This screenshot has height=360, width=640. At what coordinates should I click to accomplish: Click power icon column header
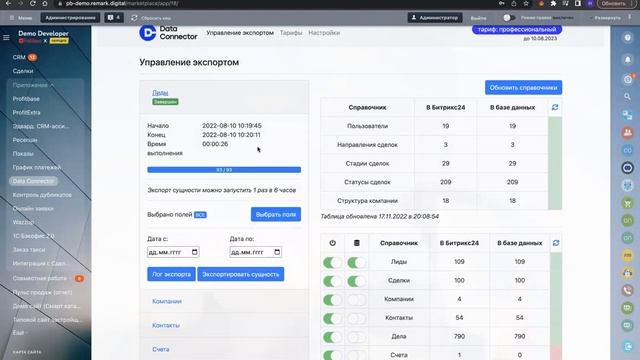(x=332, y=243)
